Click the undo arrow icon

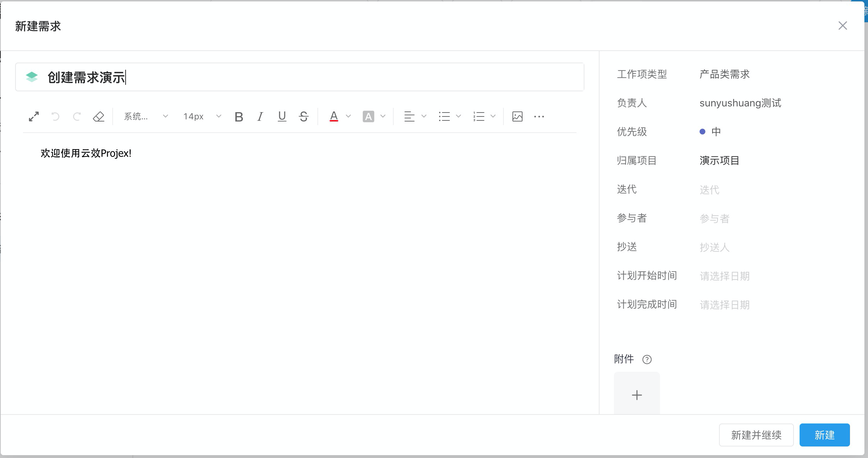click(x=55, y=116)
